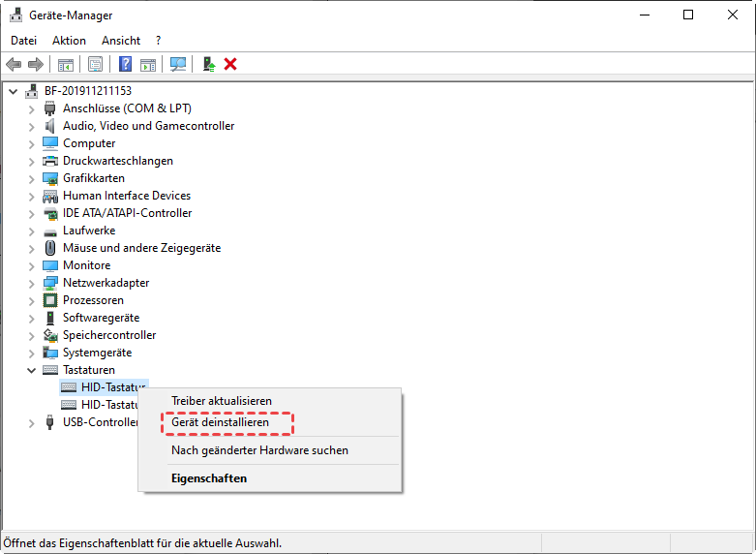
Task: Click the blue Help question mark icon
Action: (x=125, y=64)
